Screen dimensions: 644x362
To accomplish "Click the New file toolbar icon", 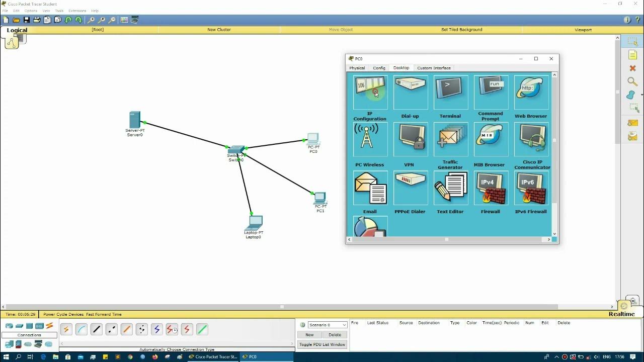I will pos(6,20).
